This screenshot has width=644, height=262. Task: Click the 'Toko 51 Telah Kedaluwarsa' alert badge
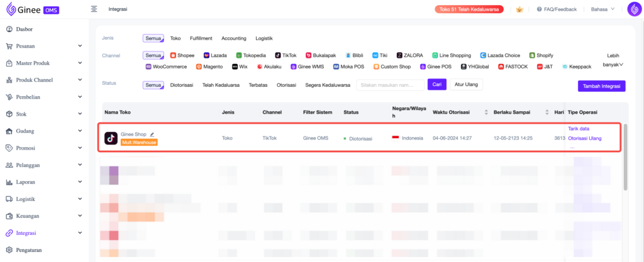(x=469, y=9)
